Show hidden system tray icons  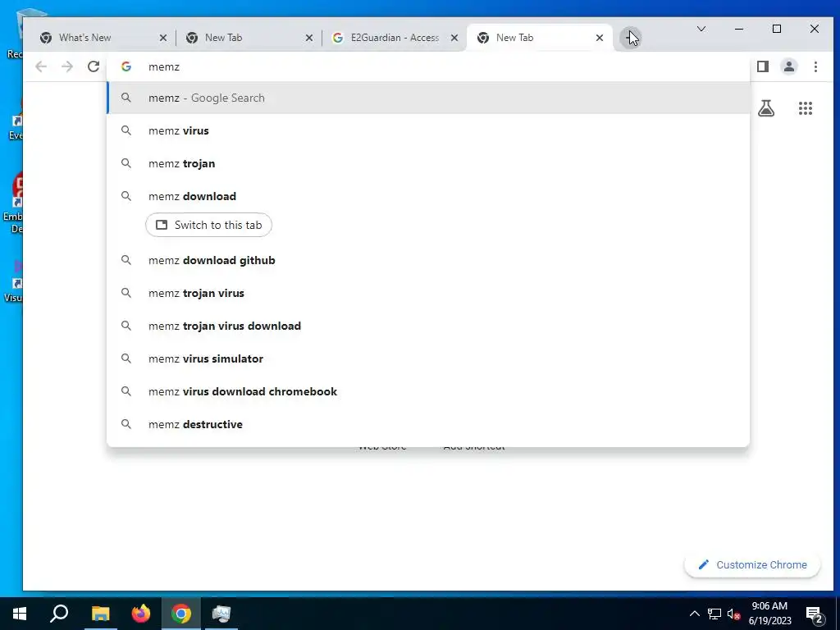(694, 614)
